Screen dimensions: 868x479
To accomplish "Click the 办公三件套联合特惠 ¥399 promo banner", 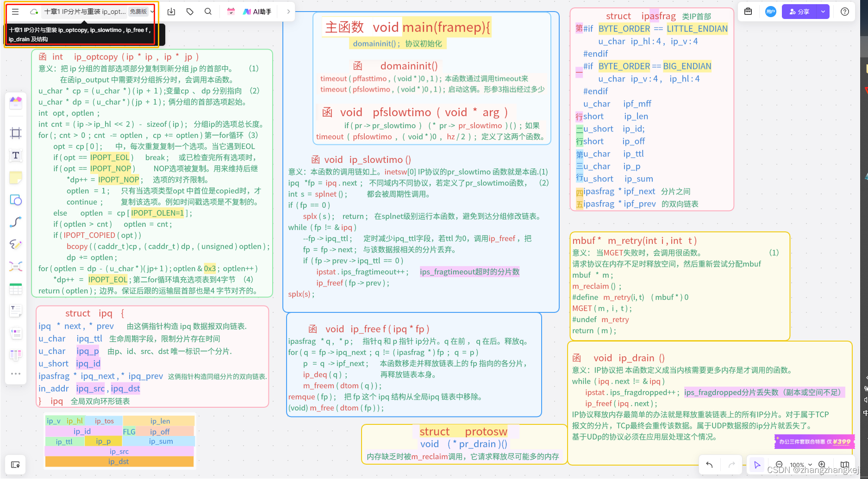I will 814,442.
